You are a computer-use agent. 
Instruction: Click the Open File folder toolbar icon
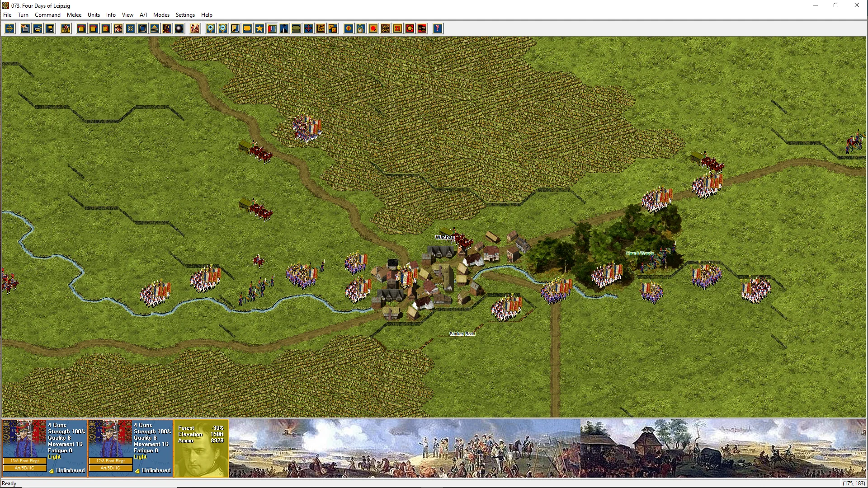point(38,28)
